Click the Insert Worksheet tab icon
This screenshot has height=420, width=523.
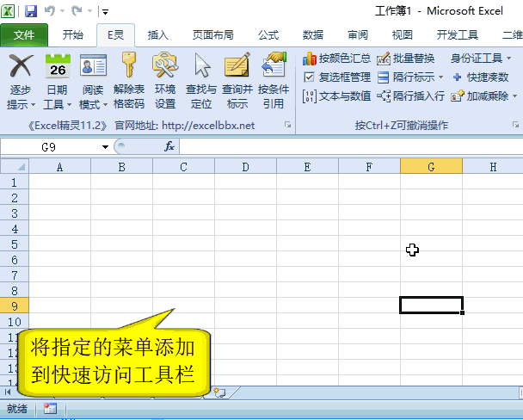tap(219, 392)
